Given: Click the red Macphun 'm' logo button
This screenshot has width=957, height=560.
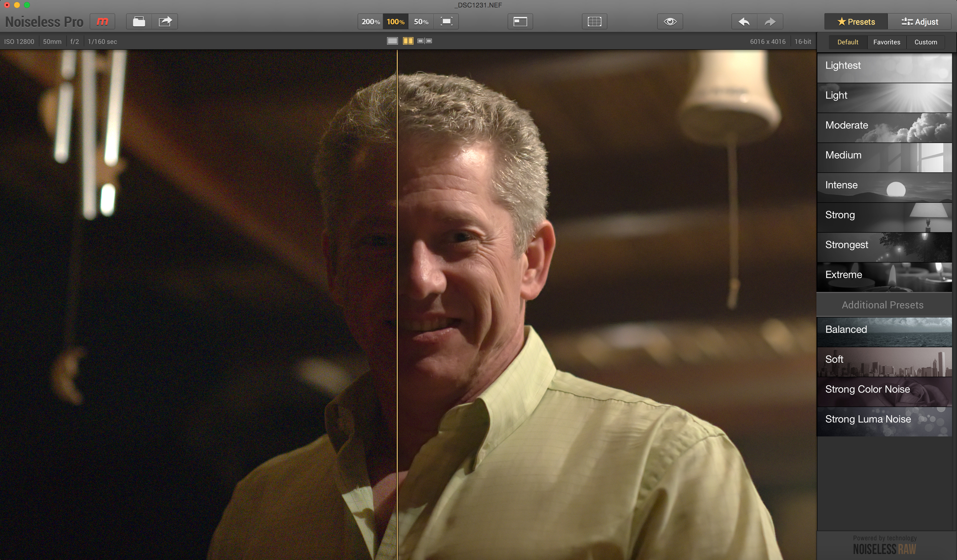Looking at the screenshot, I should [x=102, y=22].
